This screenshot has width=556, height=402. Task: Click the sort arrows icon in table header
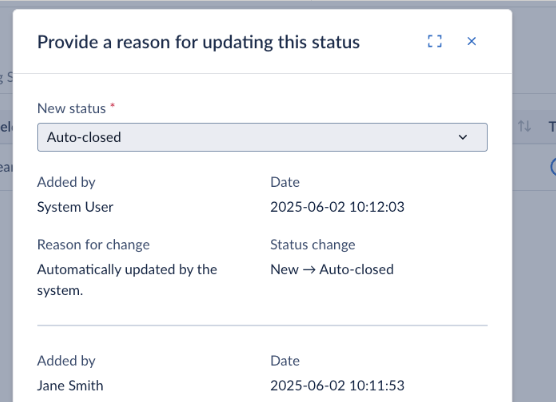[x=524, y=126]
